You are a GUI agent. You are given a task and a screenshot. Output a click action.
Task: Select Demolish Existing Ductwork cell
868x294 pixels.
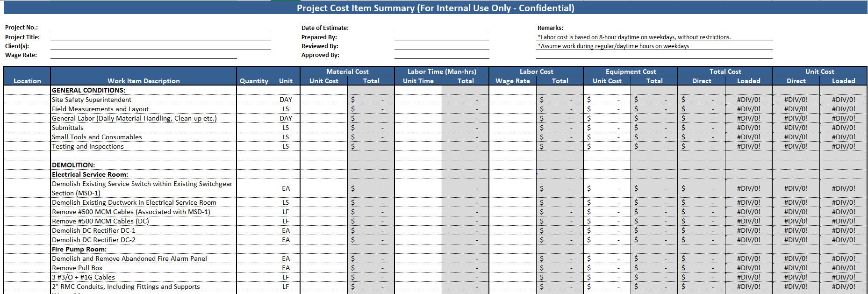143,202
